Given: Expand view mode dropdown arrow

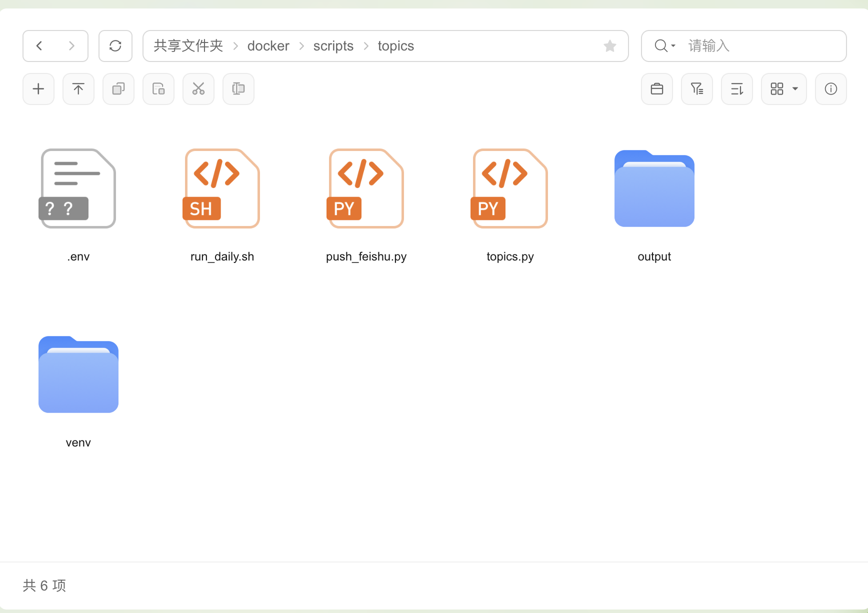Looking at the screenshot, I should point(795,89).
